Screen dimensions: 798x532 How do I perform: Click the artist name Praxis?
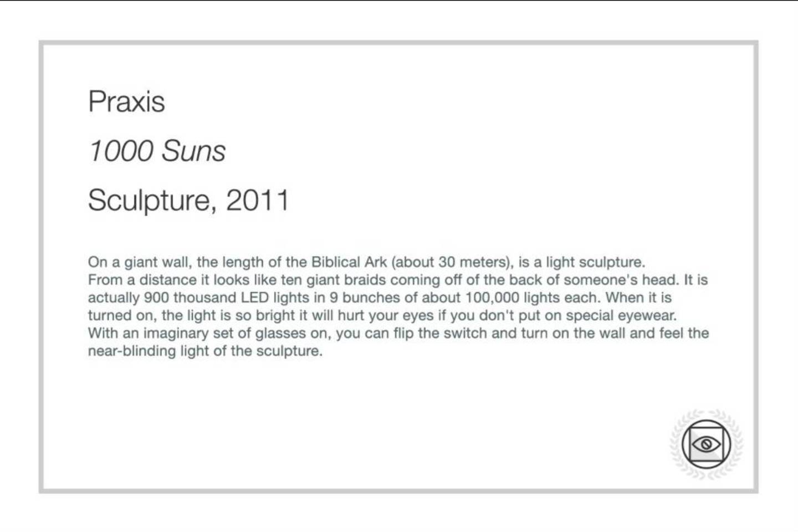tap(126, 102)
